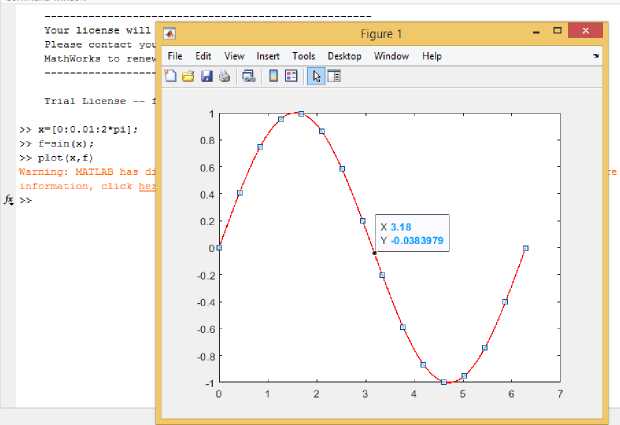Click the New Figure toolbar icon
The height and width of the screenshot is (425, 620).
click(171, 76)
